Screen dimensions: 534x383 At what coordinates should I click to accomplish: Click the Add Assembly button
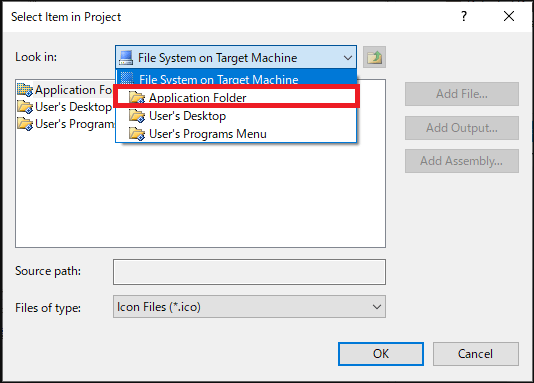[x=462, y=161]
